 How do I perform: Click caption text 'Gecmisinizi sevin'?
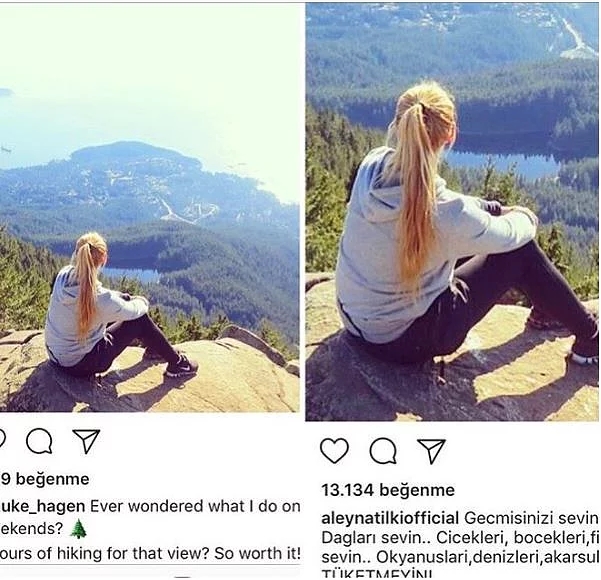point(531,518)
